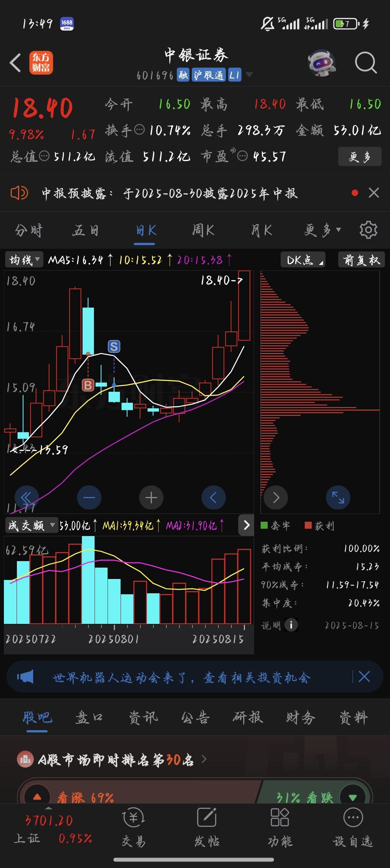The height and width of the screenshot is (868, 390).
Task: Open the 成交额 indicator dropdown
Action: click(x=31, y=525)
